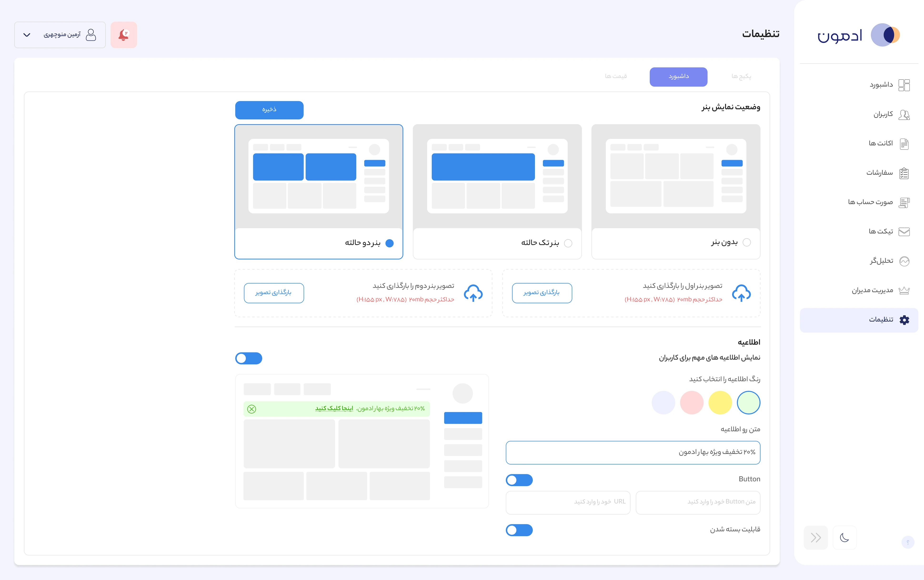Toggle the قابلیت بسته شدن switch
Viewport: 924px width, 580px height.
coord(519,530)
